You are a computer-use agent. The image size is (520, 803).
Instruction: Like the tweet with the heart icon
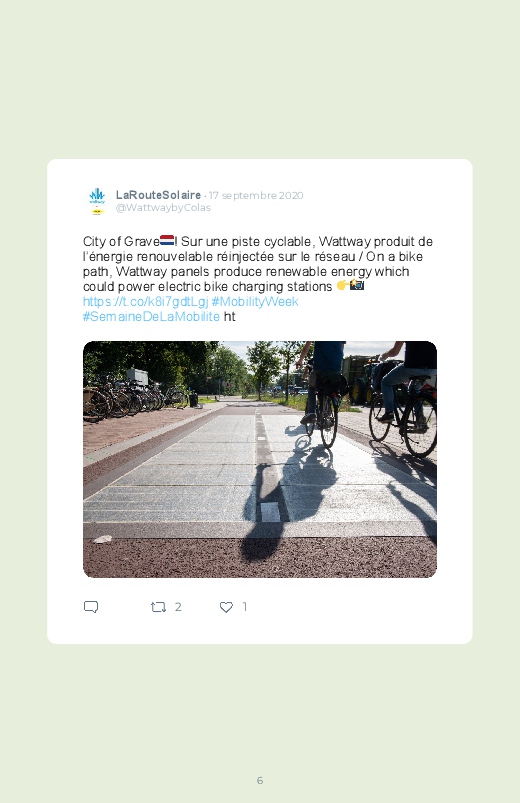(x=226, y=607)
